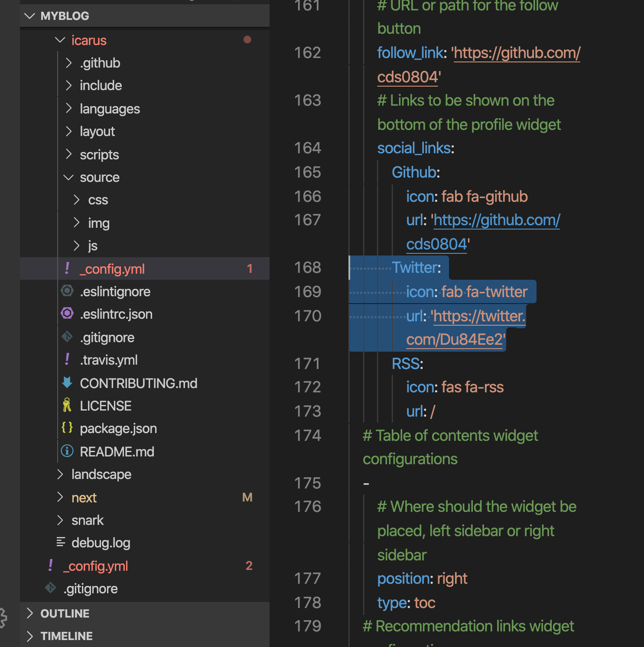Open the .eslintrc.json file

(116, 314)
